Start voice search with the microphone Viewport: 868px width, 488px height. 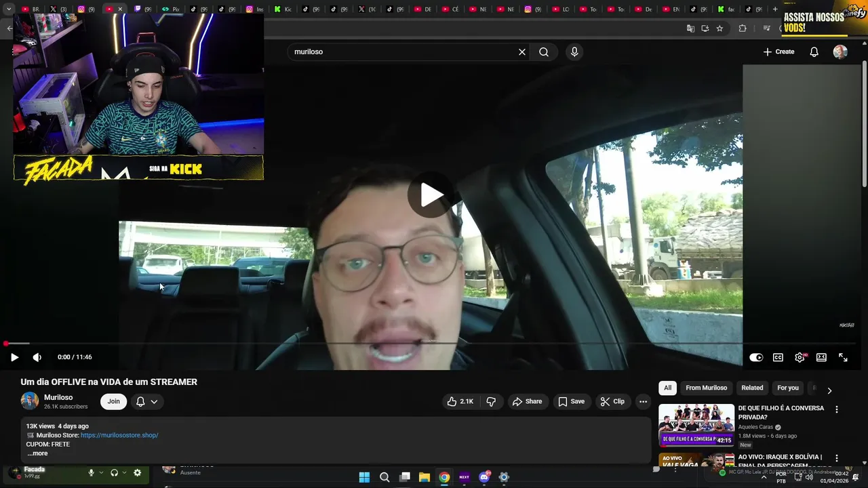point(574,52)
